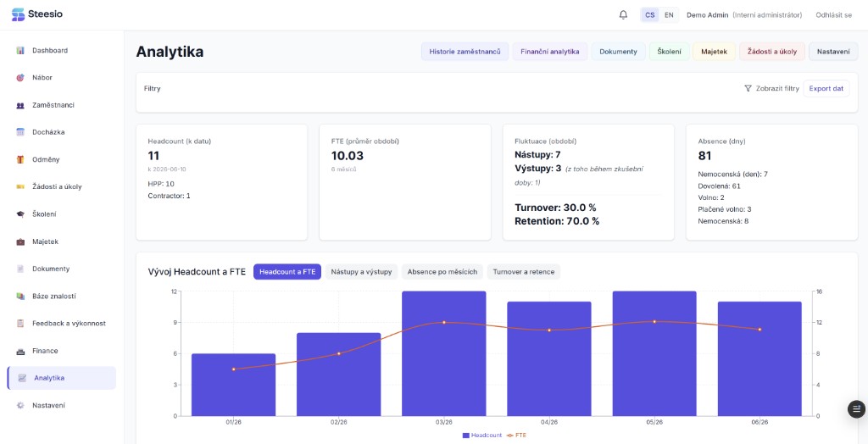Click the Majetek briefcase icon
Screen dimensions: 868x444
coord(20,241)
